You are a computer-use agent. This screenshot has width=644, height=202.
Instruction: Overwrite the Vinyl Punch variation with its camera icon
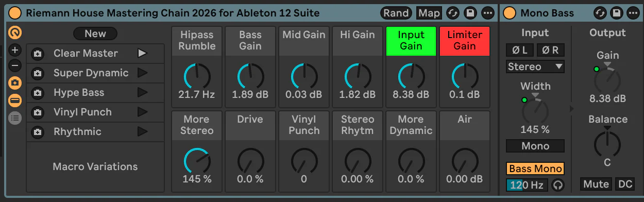pos(37,112)
